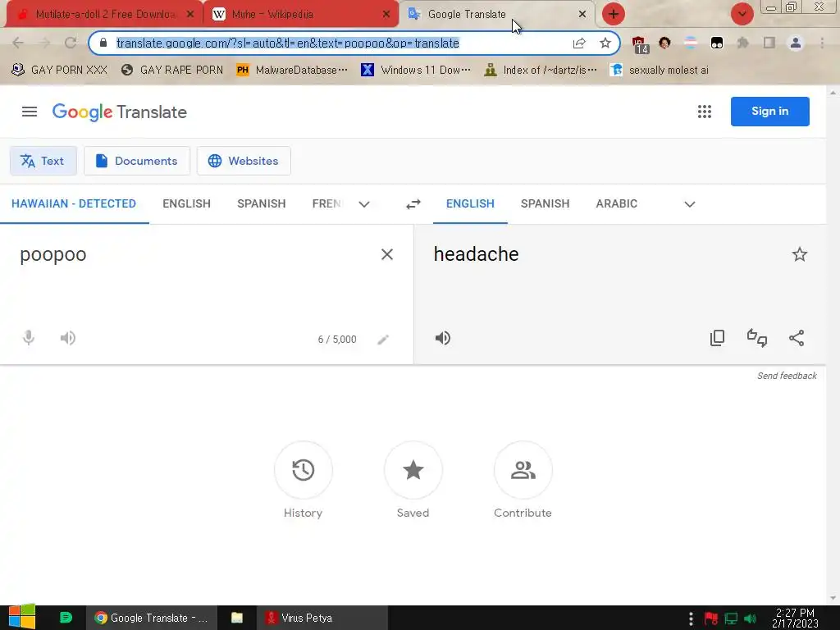The width and height of the screenshot is (840, 630).
Task: Open input tools pencil icon
Action: [x=383, y=340]
